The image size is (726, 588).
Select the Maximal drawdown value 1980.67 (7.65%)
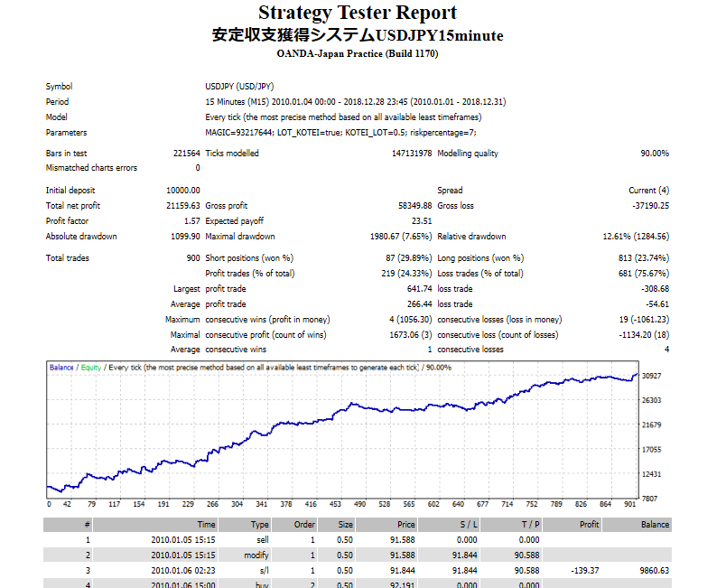point(401,236)
